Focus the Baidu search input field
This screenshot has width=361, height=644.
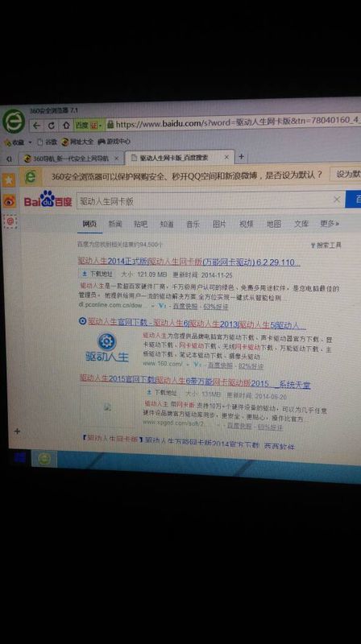(205, 200)
